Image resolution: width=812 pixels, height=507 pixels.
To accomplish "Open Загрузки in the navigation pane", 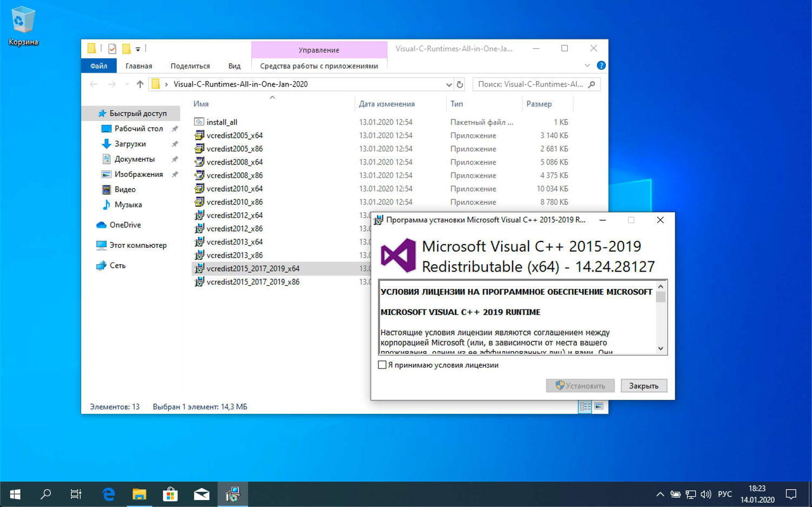I will coord(130,144).
